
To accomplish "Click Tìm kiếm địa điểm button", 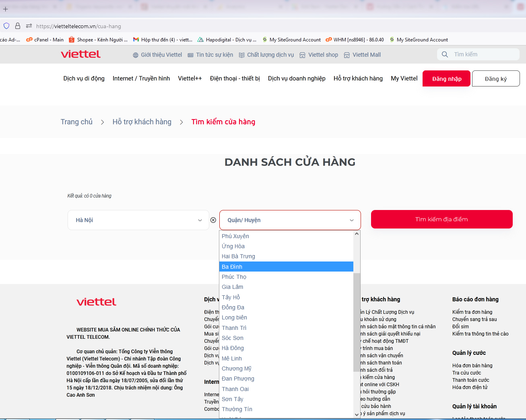I will (x=442, y=219).
